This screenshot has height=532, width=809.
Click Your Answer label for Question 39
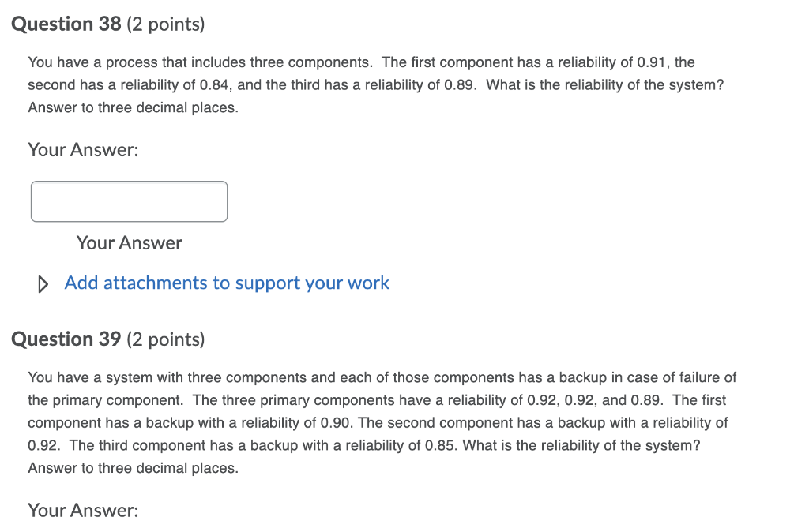[x=83, y=510]
